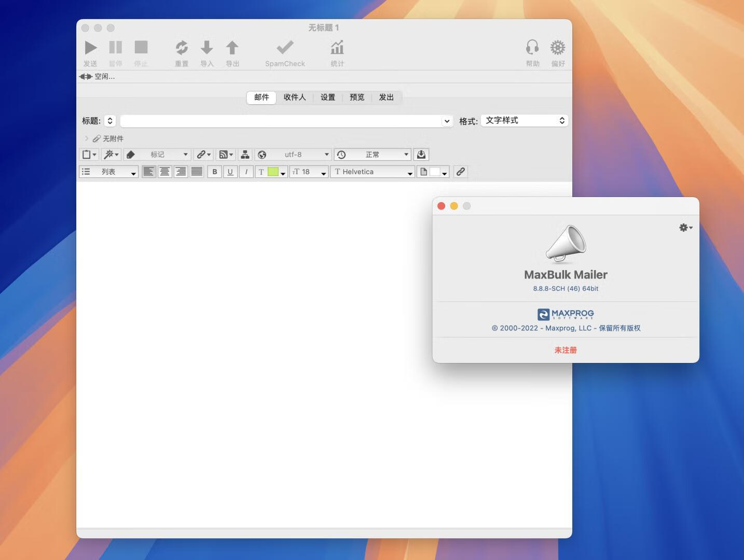The height and width of the screenshot is (560, 744).
Task: Center align the text
Action: 164,172
